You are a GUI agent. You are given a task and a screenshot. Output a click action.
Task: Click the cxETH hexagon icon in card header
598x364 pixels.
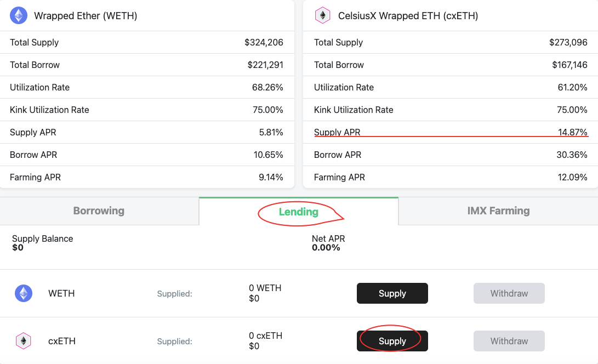323,16
